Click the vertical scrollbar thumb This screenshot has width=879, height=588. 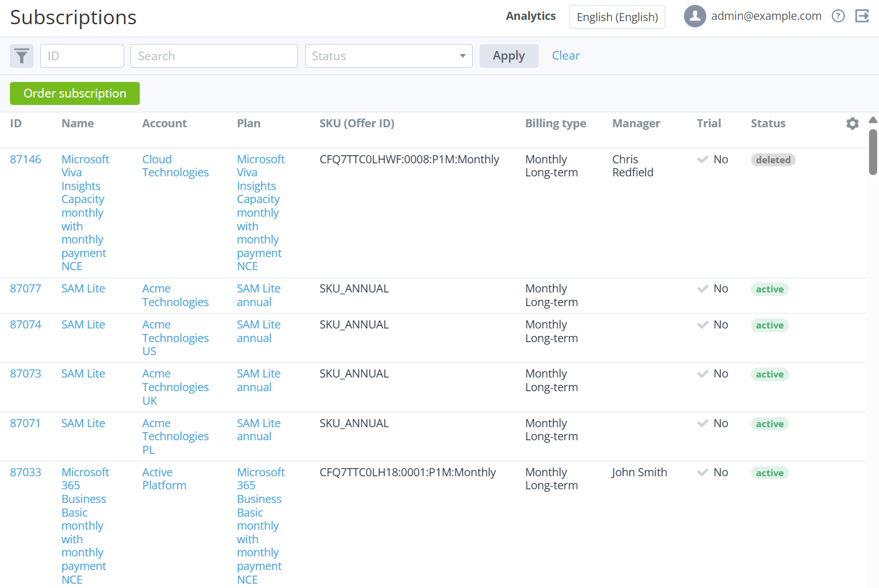[873, 152]
